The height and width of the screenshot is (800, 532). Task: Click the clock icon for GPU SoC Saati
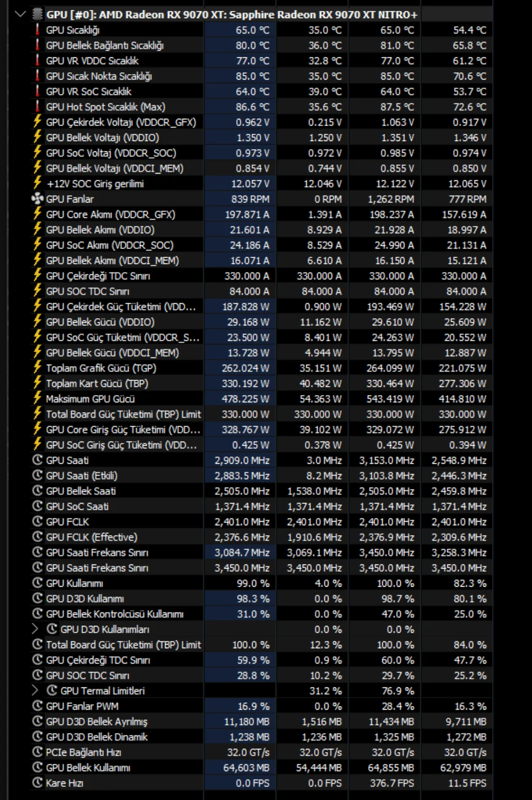pyautogui.click(x=37, y=506)
